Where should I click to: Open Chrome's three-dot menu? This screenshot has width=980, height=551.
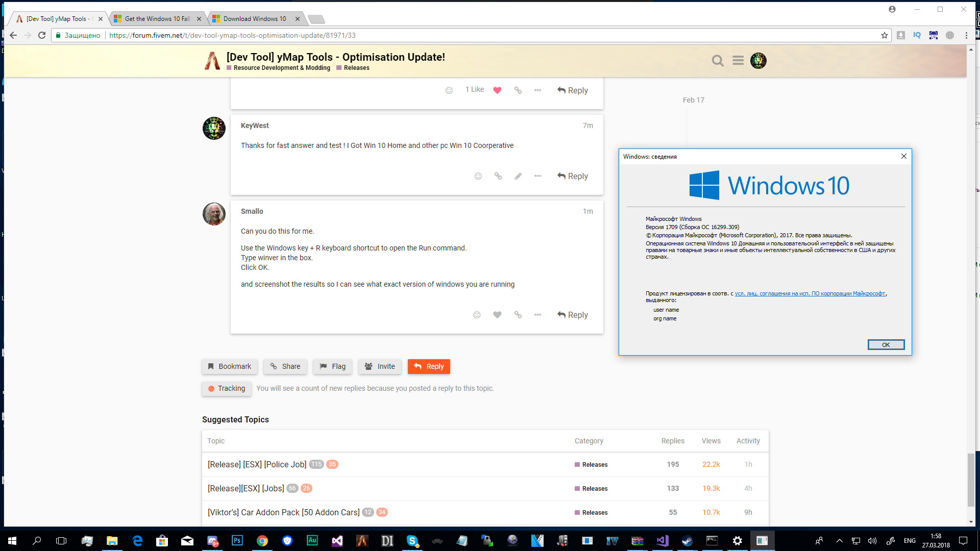pyautogui.click(x=966, y=35)
